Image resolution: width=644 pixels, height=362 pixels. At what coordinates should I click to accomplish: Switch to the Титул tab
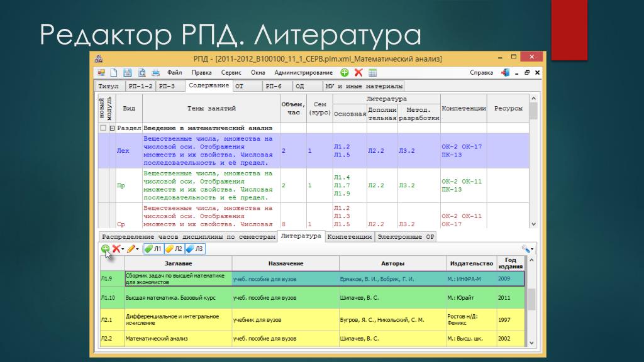pyautogui.click(x=109, y=86)
